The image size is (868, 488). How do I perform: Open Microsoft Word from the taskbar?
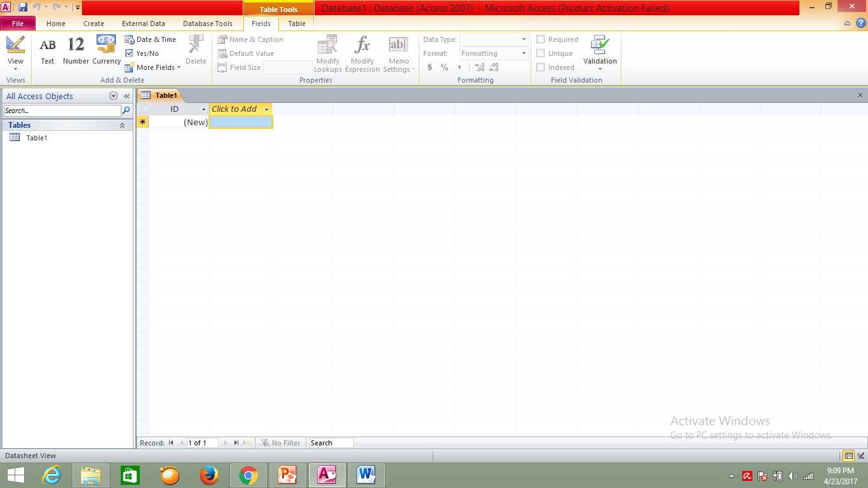[366, 475]
